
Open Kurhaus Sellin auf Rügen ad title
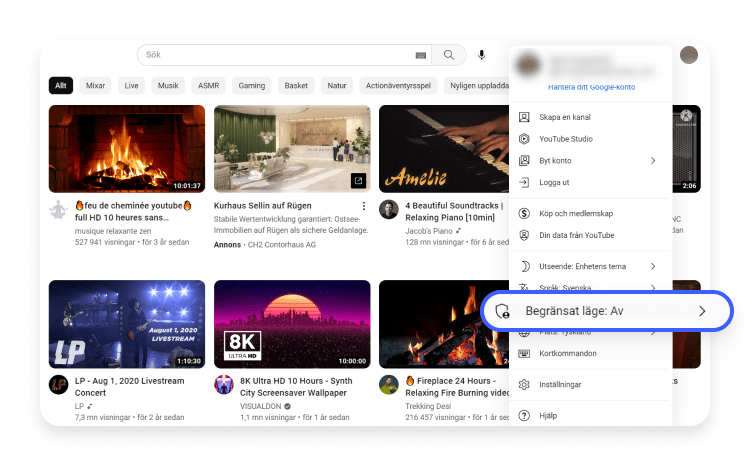coord(263,206)
